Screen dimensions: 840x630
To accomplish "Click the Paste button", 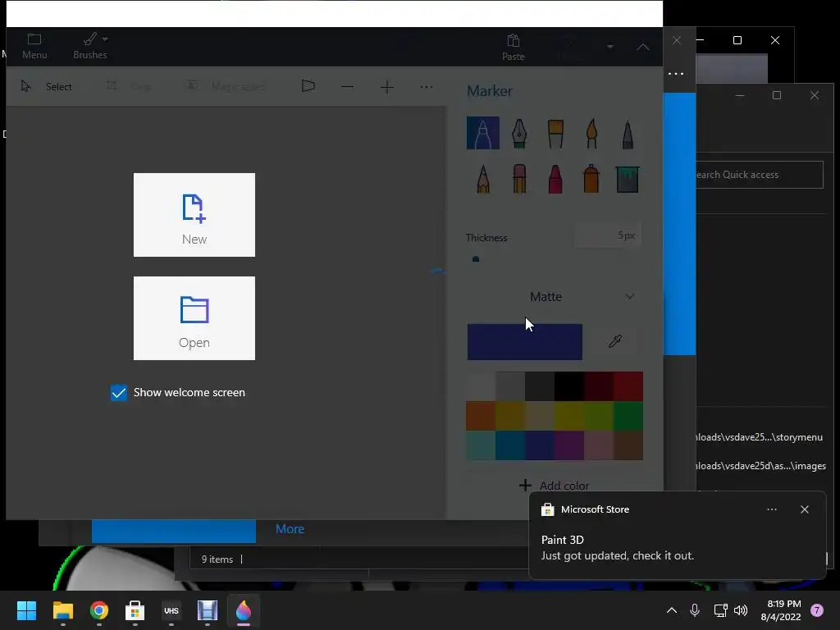I will (x=513, y=47).
